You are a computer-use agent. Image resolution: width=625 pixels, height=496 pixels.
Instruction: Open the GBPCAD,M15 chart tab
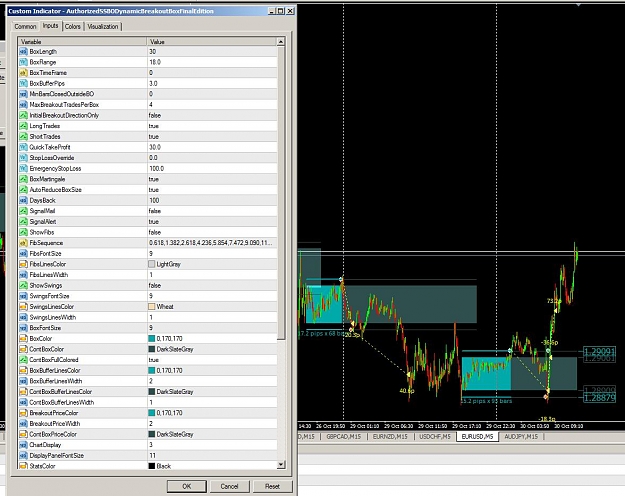pyautogui.click(x=344, y=437)
